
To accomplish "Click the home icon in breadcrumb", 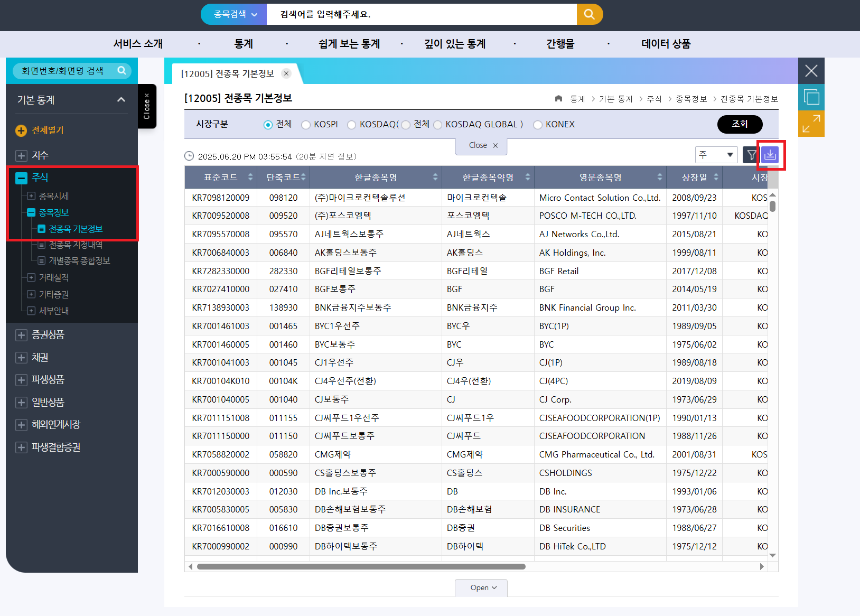I will [x=559, y=99].
